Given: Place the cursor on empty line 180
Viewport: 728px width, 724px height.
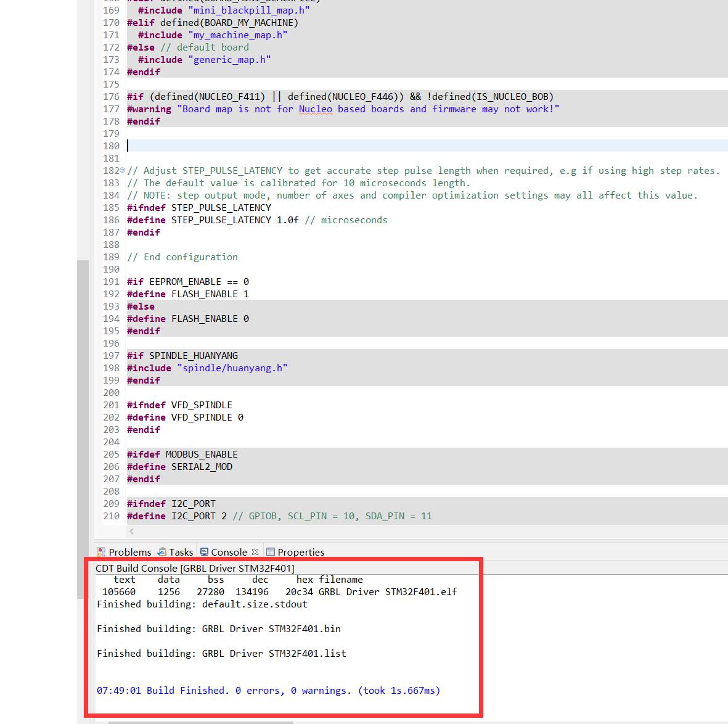Looking at the screenshot, I should (370, 146).
